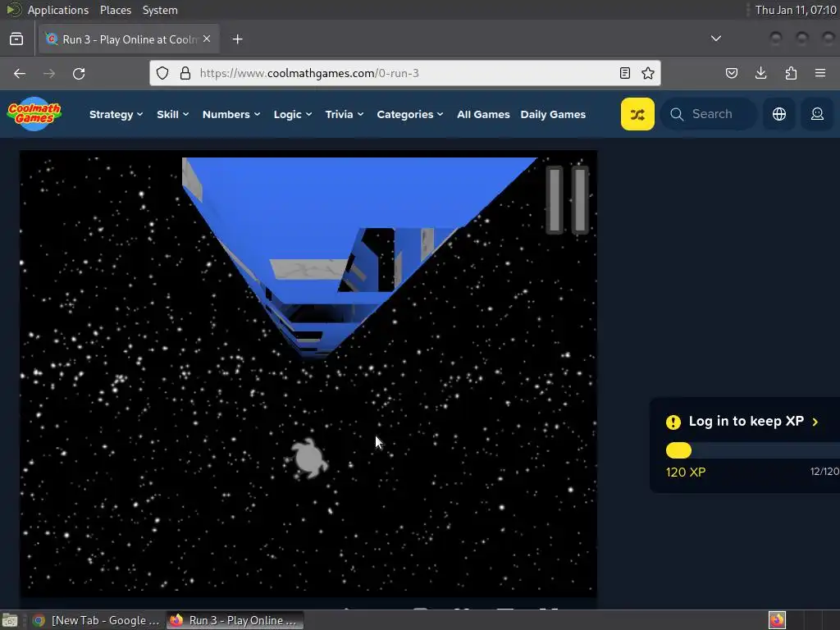Open the System menu
This screenshot has height=630, width=840.
[x=160, y=10]
